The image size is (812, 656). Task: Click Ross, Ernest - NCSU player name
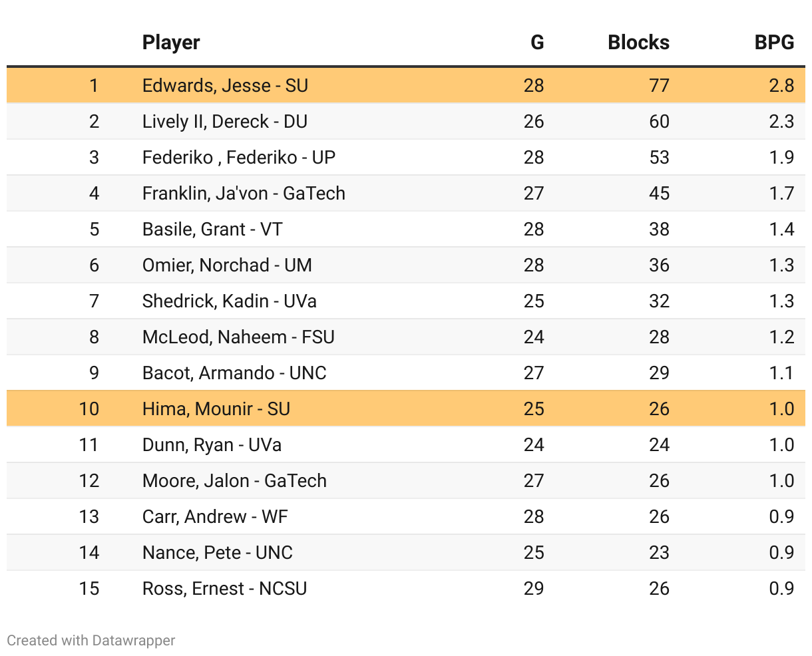point(225,589)
